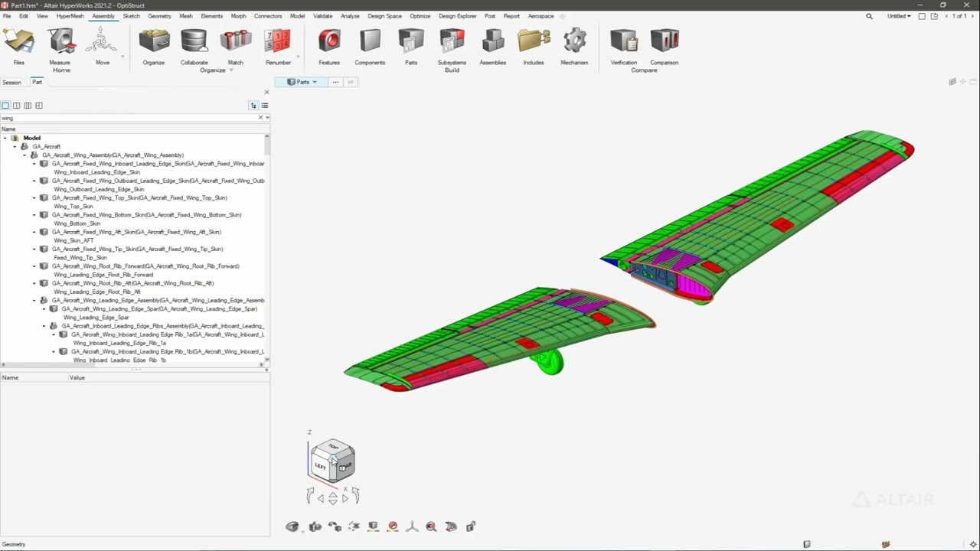Switch to the Session browser tab
Viewport: 980px width, 551px height.
11,82
